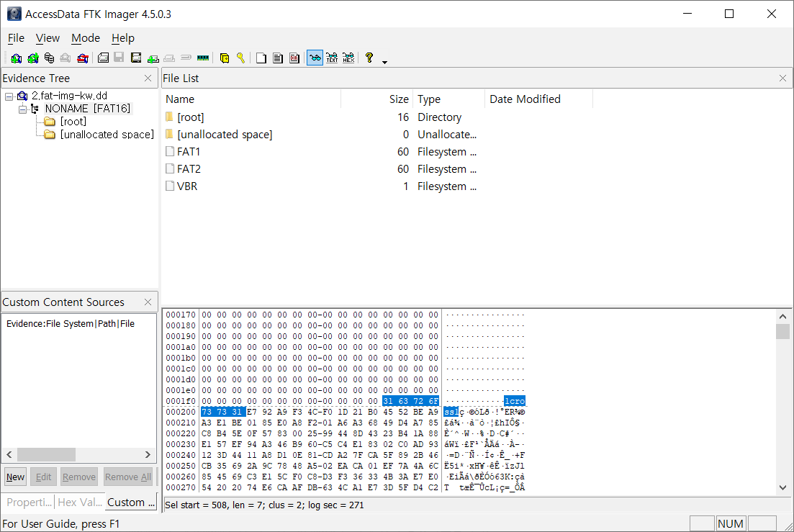The height and width of the screenshot is (532, 794).
Task: Open the View menu
Action: [48, 38]
